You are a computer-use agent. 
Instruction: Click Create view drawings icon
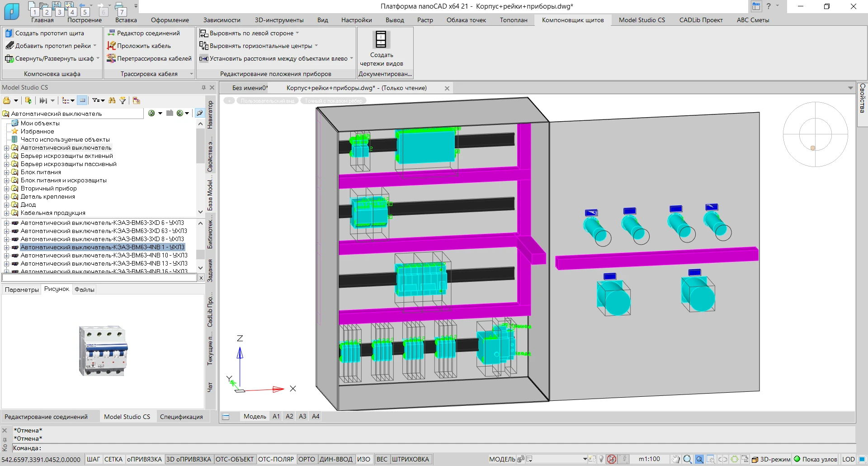(x=381, y=40)
